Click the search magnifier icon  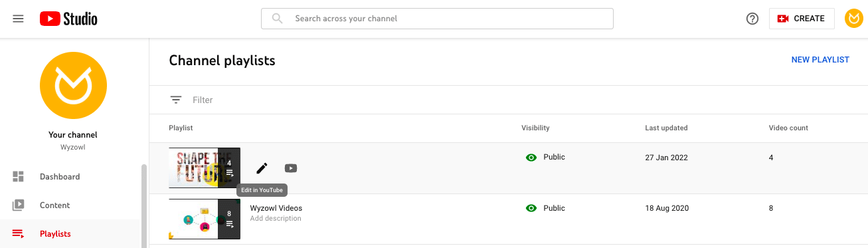[278, 19]
